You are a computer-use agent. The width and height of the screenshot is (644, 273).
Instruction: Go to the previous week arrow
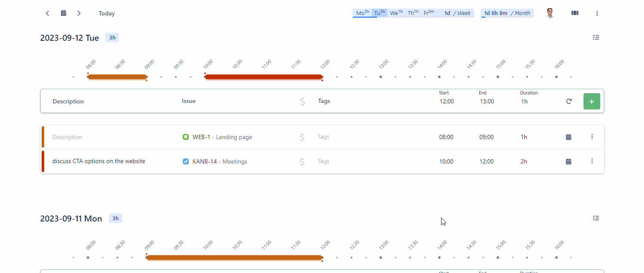point(48,13)
